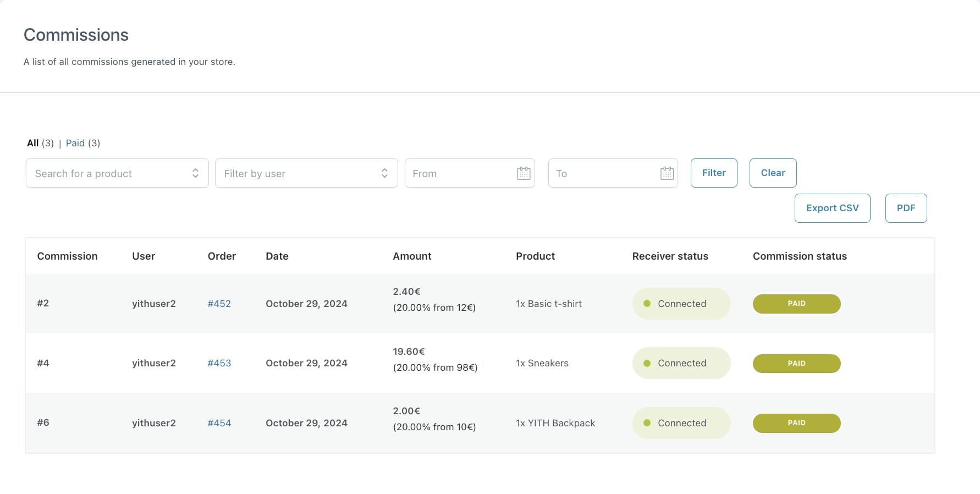980x494 pixels.
Task: Click the PDF export button
Action: tap(906, 208)
